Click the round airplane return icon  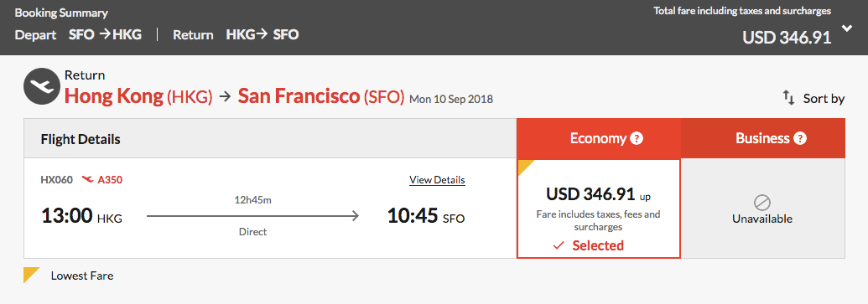coord(42,86)
